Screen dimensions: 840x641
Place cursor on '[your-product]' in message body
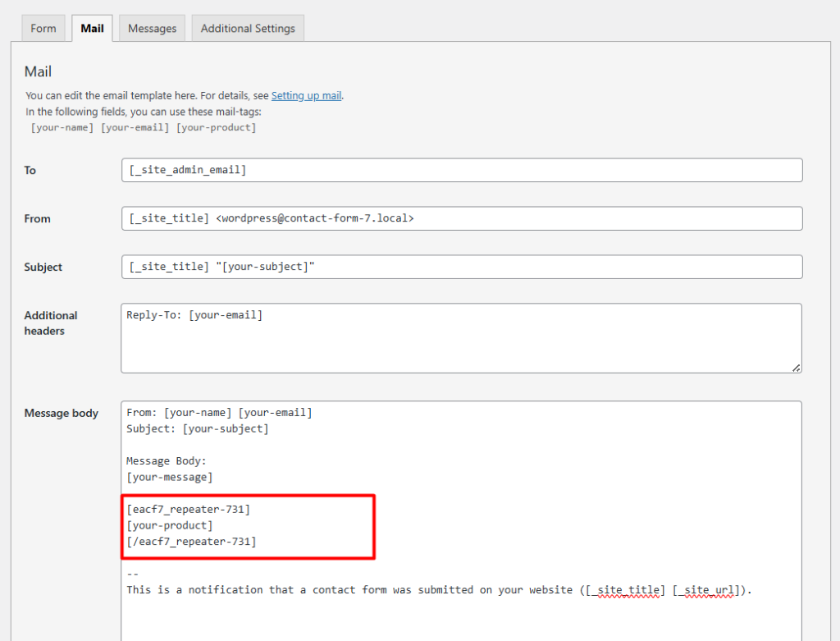tap(169, 525)
